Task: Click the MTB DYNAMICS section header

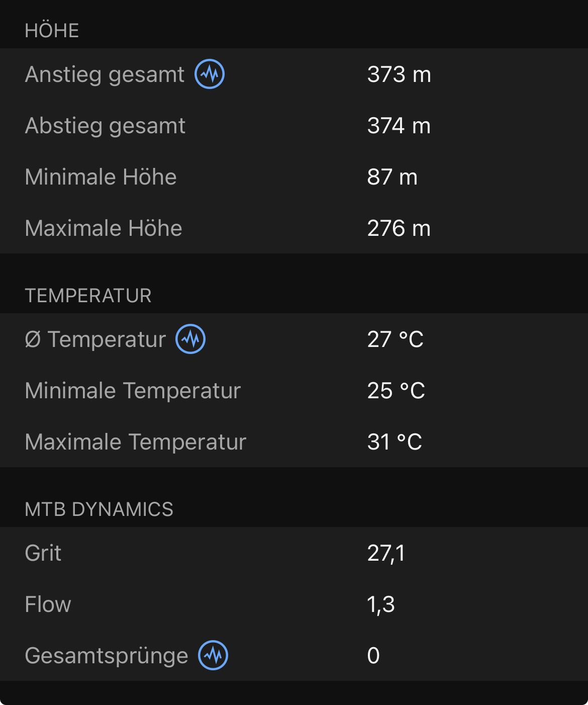Action: click(x=99, y=509)
